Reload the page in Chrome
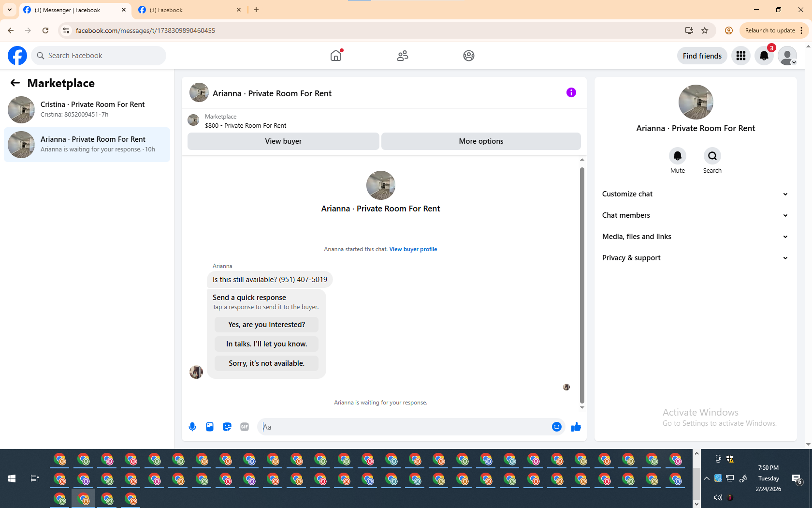812x508 pixels. (x=45, y=30)
